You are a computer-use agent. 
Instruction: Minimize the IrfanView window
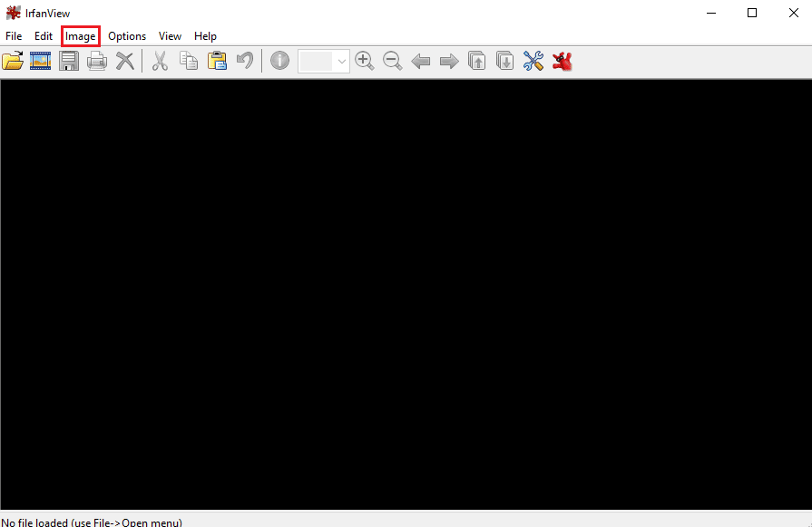tap(711, 13)
